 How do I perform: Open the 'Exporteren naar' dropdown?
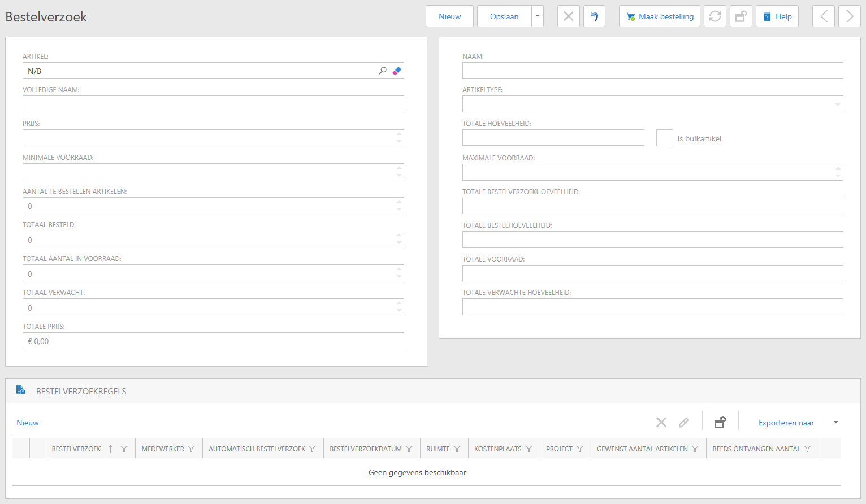pyautogui.click(x=835, y=423)
